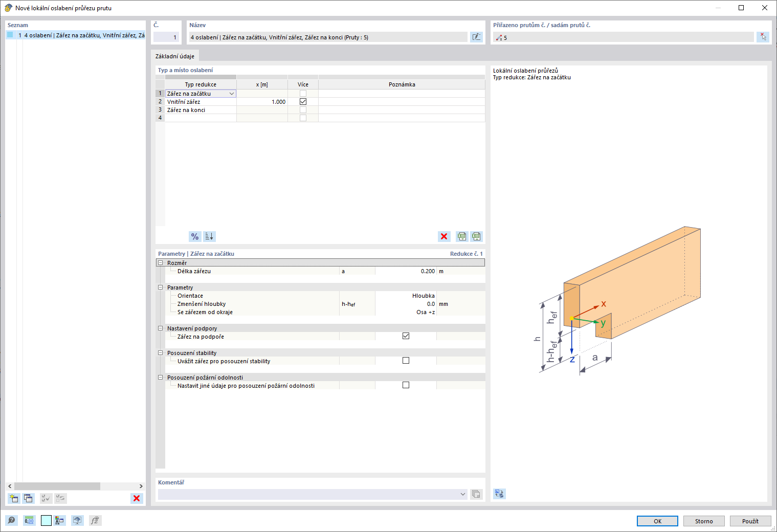This screenshot has width=777, height=532.
Task: Click the x [m] cell showing 1.000
Action: [262, 102]
